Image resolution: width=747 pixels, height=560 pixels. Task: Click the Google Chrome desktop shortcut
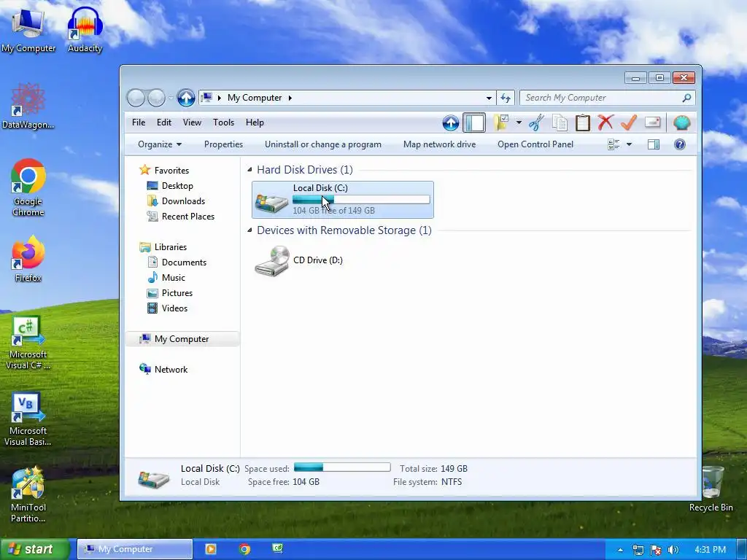[28, 187]
